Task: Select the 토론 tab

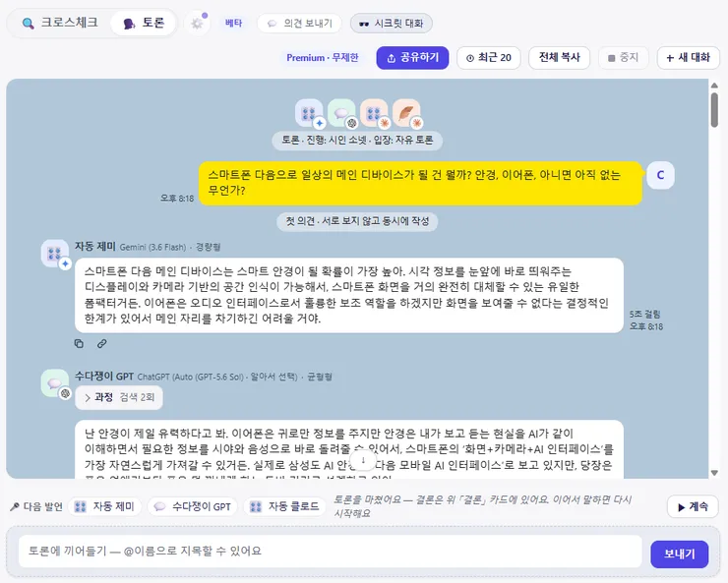Action: point(144,23)
